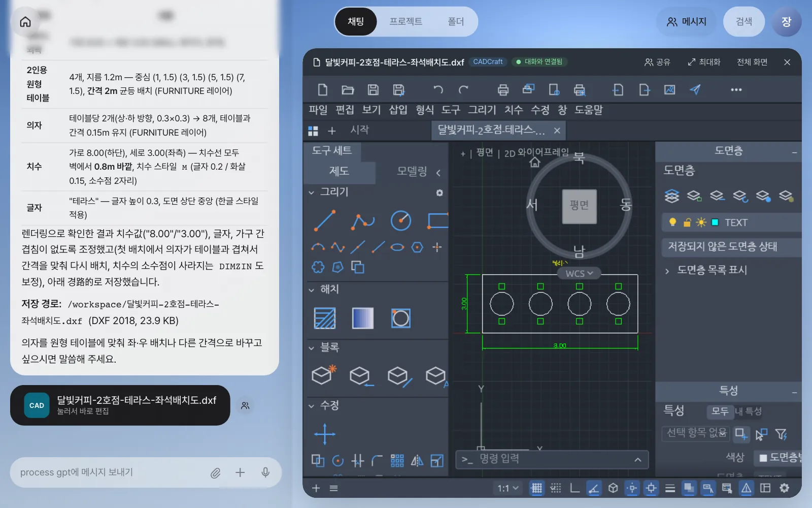This screenshot has height=508, width=812.
Task: Switch to the 모델링 tab
Action: (412, 171)
